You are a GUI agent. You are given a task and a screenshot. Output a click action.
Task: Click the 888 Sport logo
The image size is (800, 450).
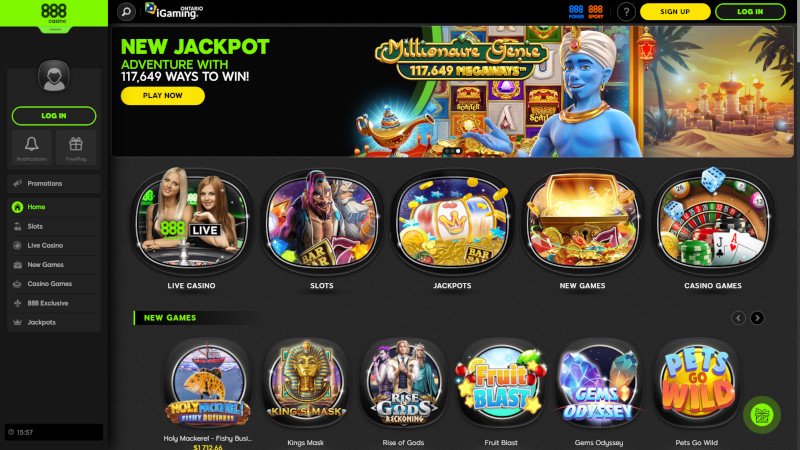595,12
